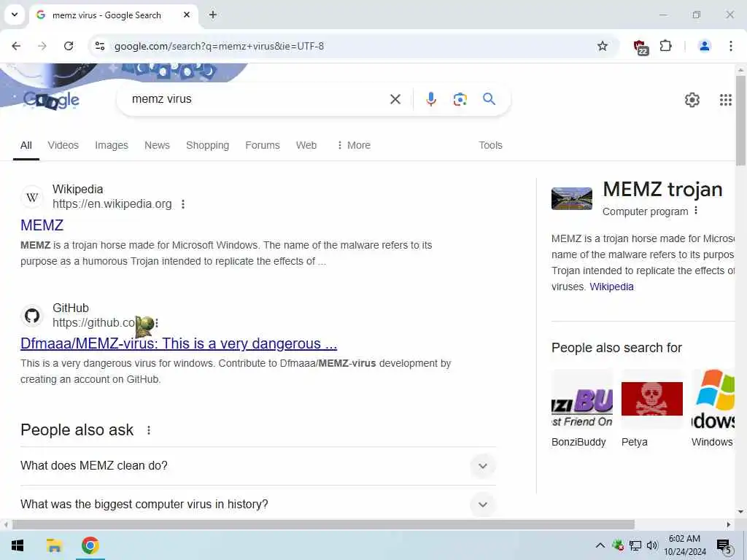Open the Google apps grid
747x560 pixels.
click(x=726, y=100)
